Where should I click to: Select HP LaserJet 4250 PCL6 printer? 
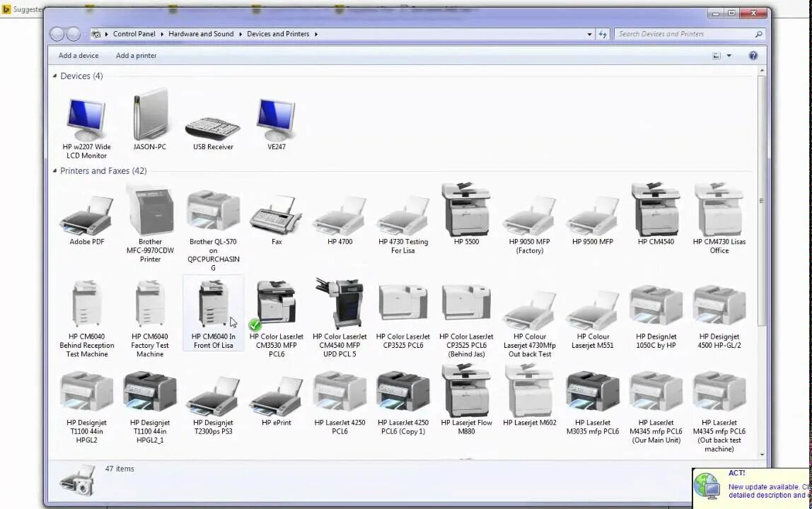340,403
